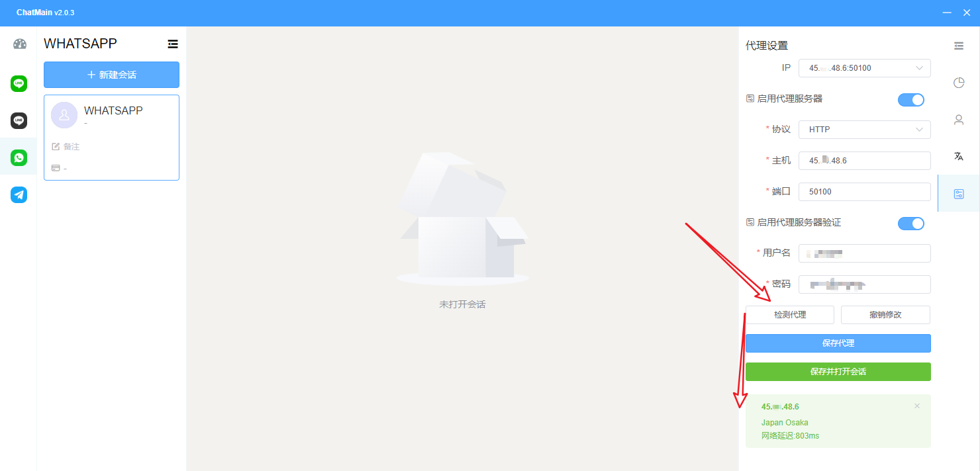Screen dimensions: 980x471
Task: Select the green LINE icon in sidebar
Action: click(19, 83)
